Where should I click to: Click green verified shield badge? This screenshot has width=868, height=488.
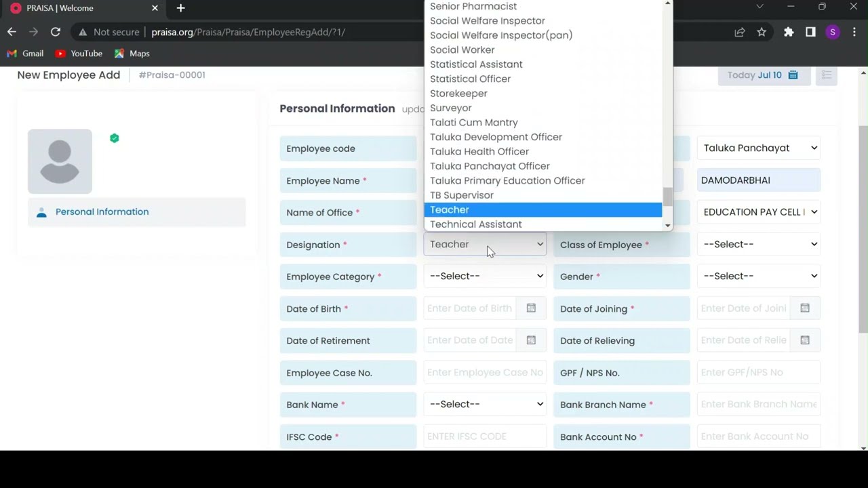click(115, 138)
